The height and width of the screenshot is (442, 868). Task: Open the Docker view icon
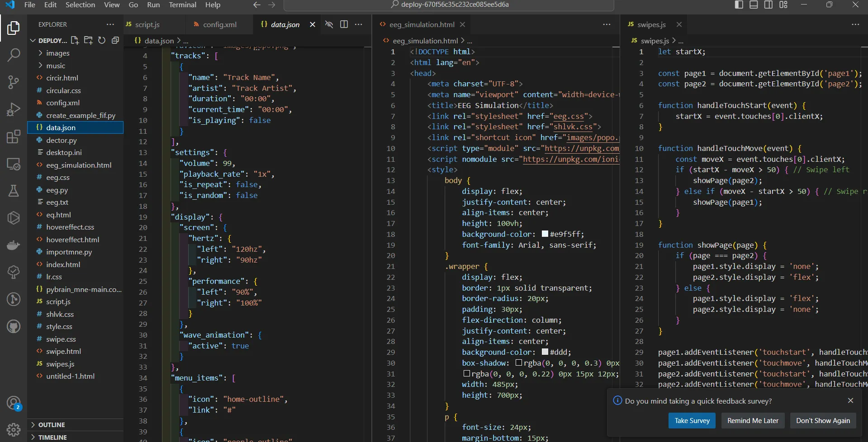(14, 245)
